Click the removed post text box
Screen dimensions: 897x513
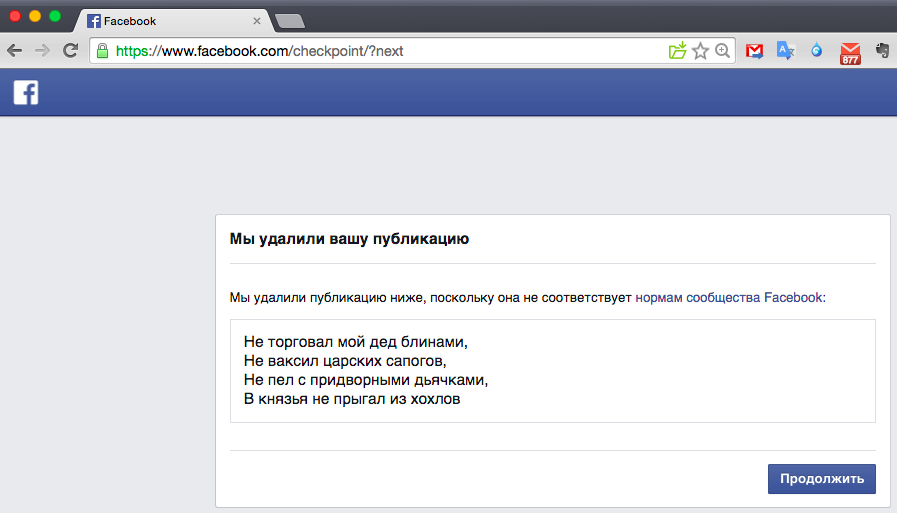pyautogui.click(x=552, y=371)
